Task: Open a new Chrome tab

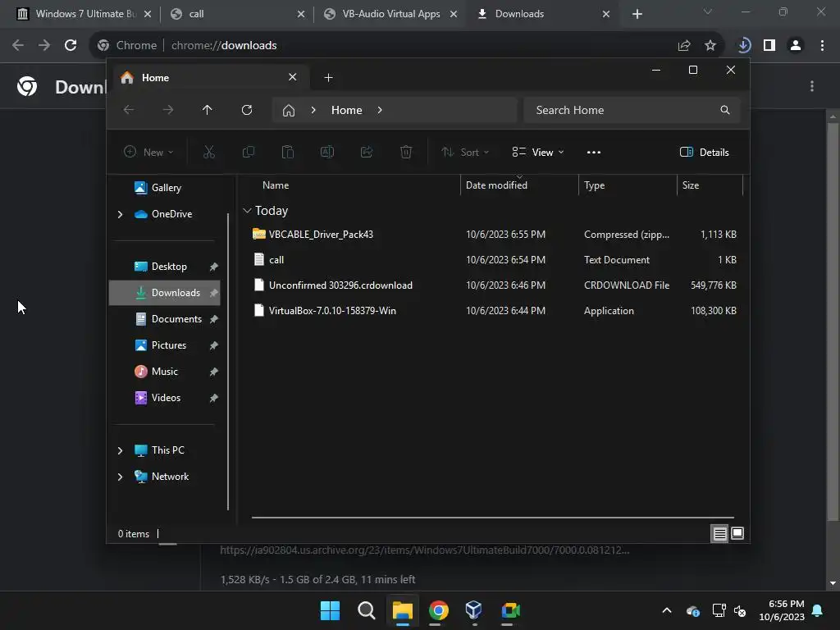Action: click(x=637, y=14)
